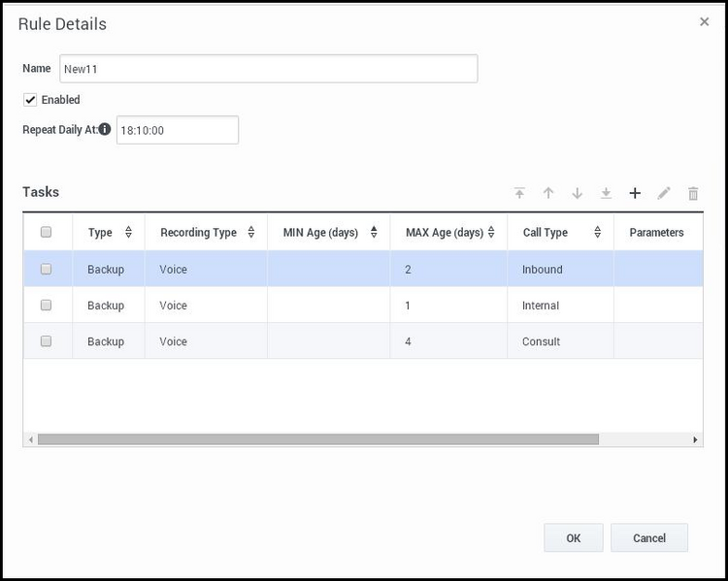The width and height of the screenshot is (728, 581).
Task: Click the Call Type column header
Action: (x=546, y=233)
